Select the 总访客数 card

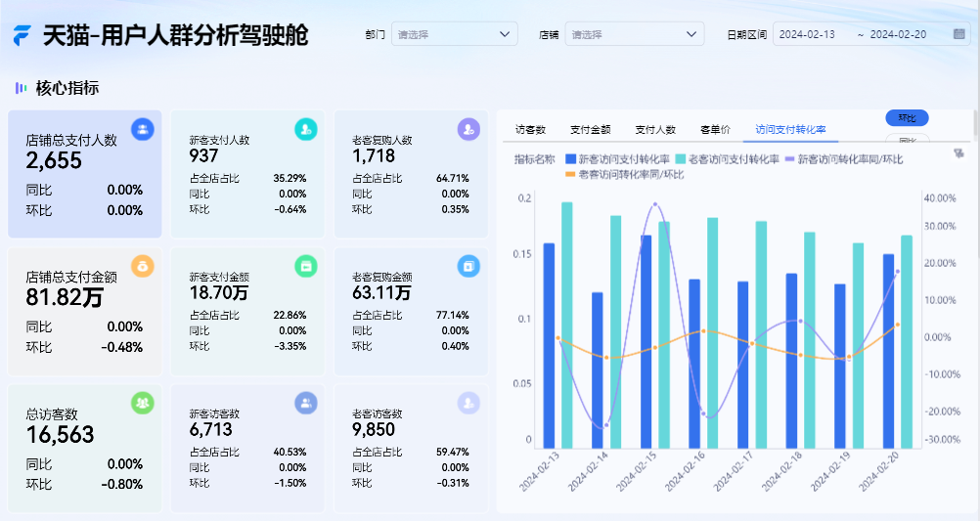click(85, 449)
